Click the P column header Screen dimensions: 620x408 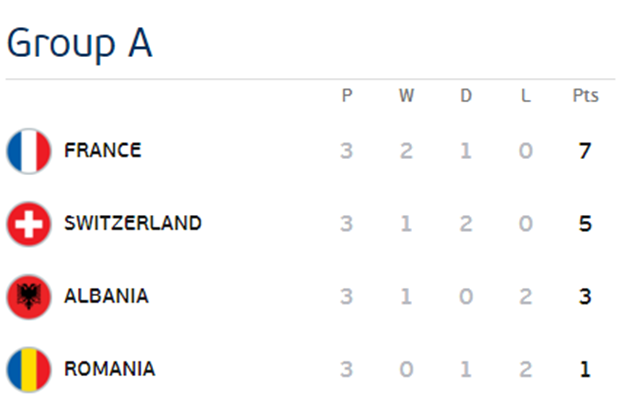click(x=346, y=96)
